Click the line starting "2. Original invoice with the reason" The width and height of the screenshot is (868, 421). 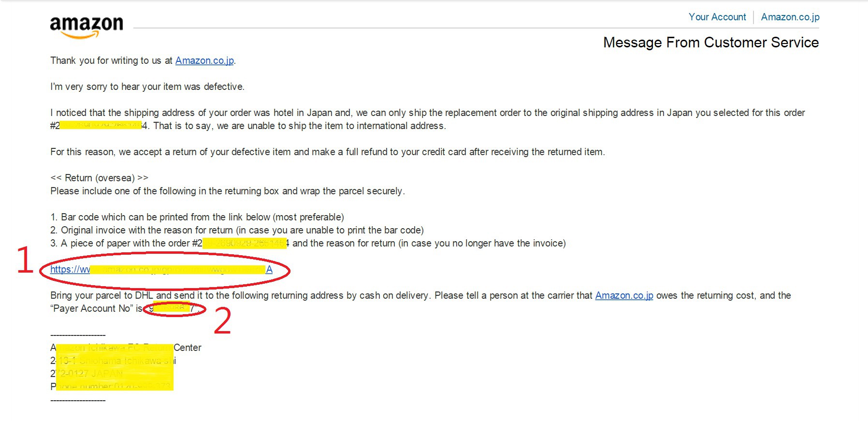pos(237,230)
